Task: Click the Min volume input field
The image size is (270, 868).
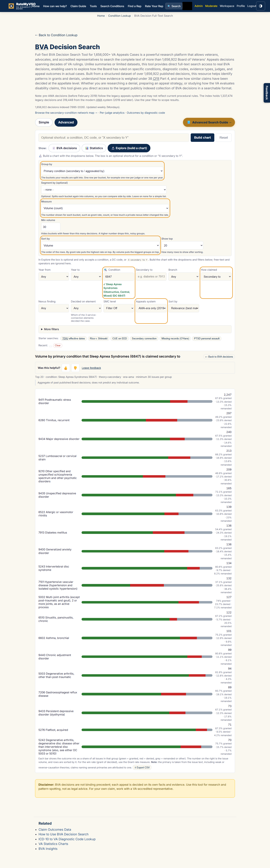Action: click(51, 227)
